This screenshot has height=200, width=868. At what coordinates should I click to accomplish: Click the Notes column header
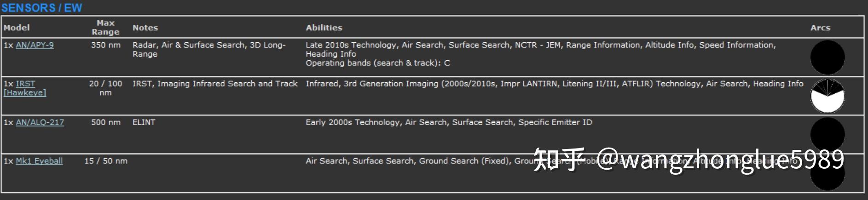(145, 28)
